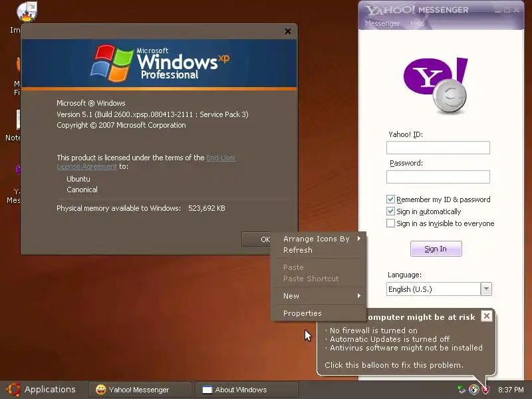This screenshot has height=399, width=532.
Task: Click the network connection tray icon
Action: tap(461, 390)
